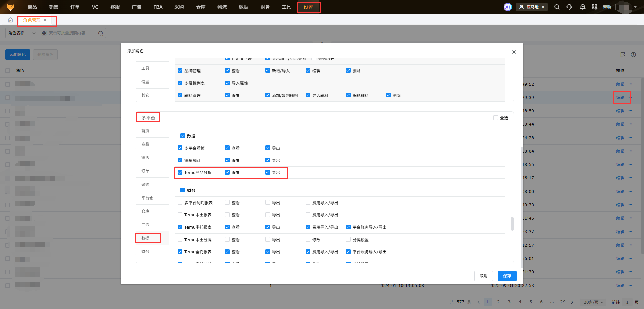Click the magnifier icon in the role search box
Screen dimensions: 644x309
pos(101,33)
